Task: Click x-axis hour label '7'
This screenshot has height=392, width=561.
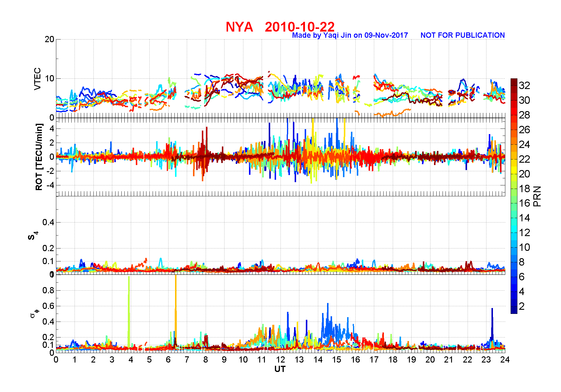Action: (187, 360)
